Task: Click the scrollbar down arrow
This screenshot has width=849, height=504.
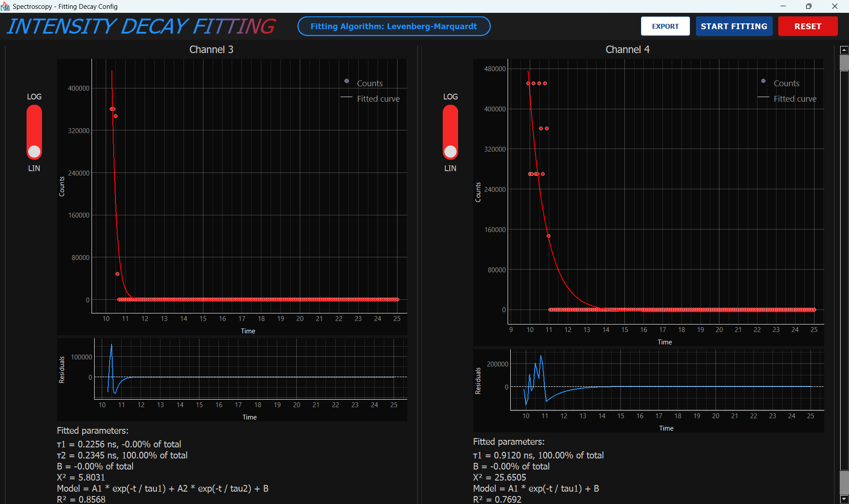Action: point(844,499)
